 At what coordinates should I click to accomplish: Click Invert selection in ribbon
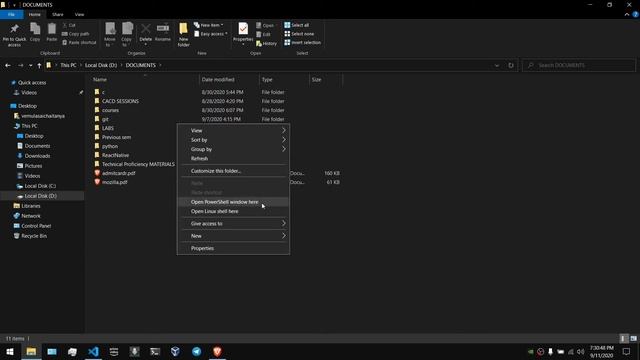302,42
